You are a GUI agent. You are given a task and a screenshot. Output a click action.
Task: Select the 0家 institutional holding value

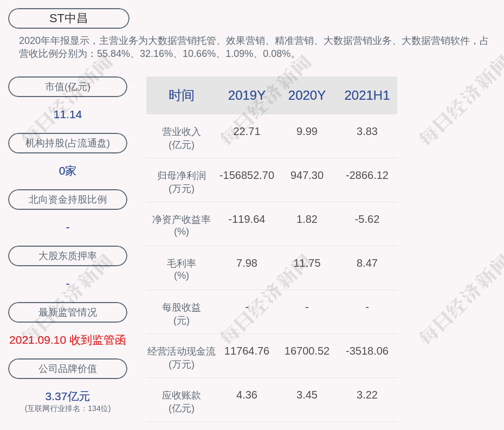point(68,171)
